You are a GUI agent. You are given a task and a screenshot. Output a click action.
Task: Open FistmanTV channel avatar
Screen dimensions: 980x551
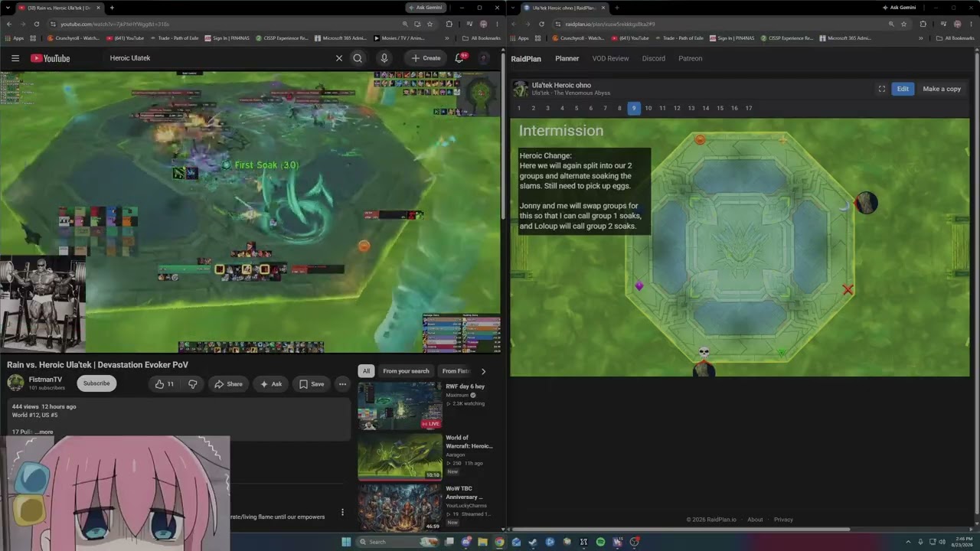click(15, 383)
